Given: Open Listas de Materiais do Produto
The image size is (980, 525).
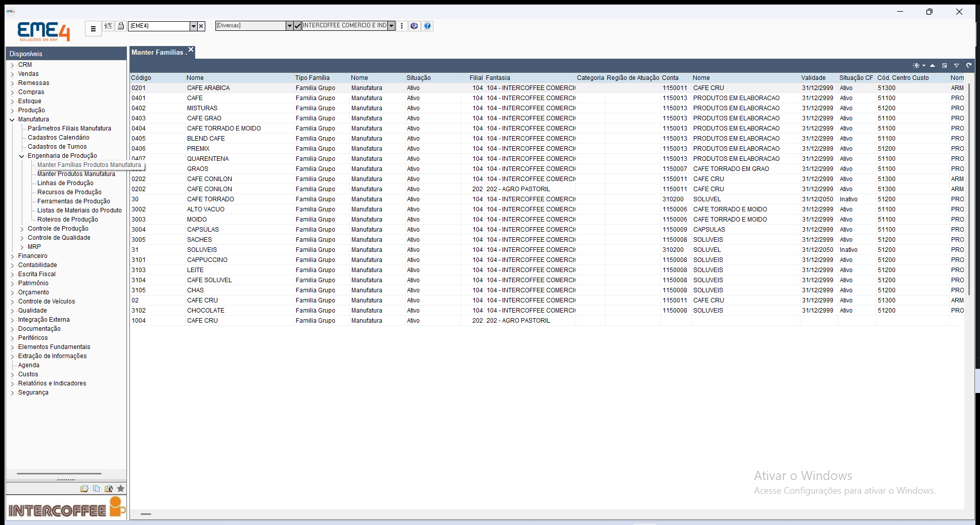Looking at the screenshot, I should (79, 210).
